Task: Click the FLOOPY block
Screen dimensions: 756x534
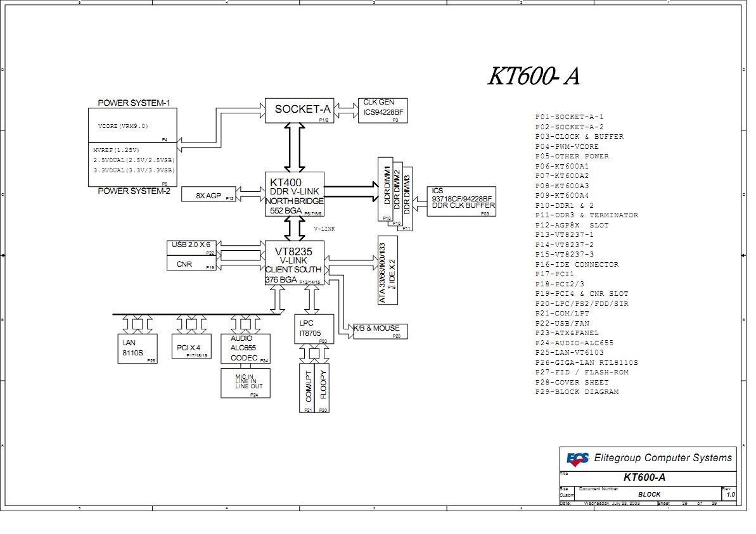Action: click(321, 388)
